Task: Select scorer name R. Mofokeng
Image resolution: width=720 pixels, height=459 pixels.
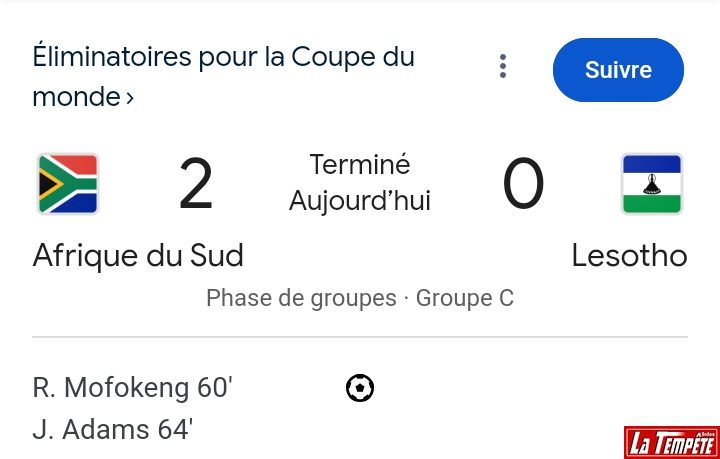Action: [x=109, y=387]
